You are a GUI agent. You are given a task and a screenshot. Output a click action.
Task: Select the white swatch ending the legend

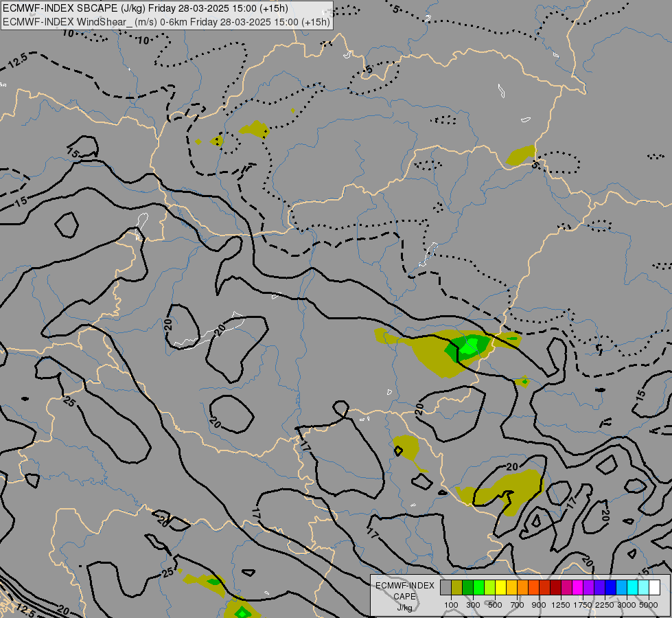[x=654, y=587]
